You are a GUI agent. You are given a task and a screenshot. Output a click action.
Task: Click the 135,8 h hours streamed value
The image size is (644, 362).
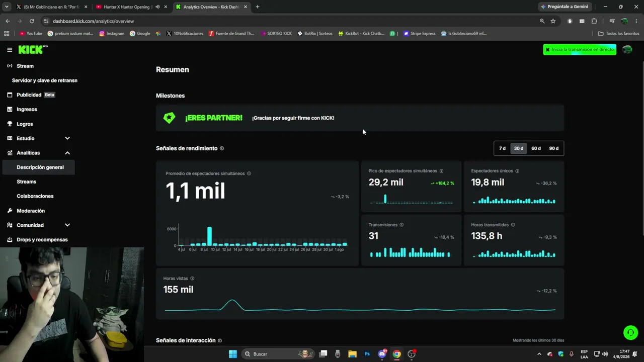click(x=487, y=236)
